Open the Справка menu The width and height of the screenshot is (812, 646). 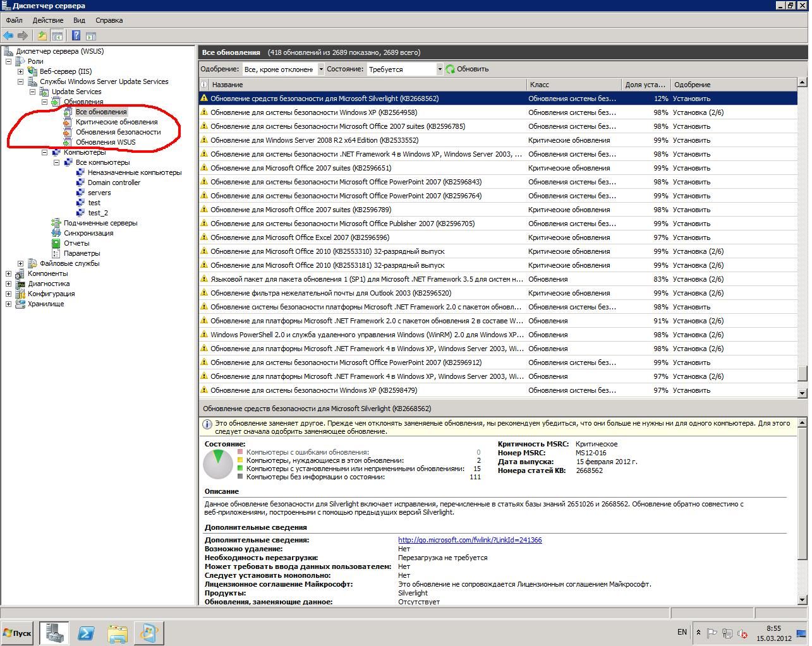(109, 20)
